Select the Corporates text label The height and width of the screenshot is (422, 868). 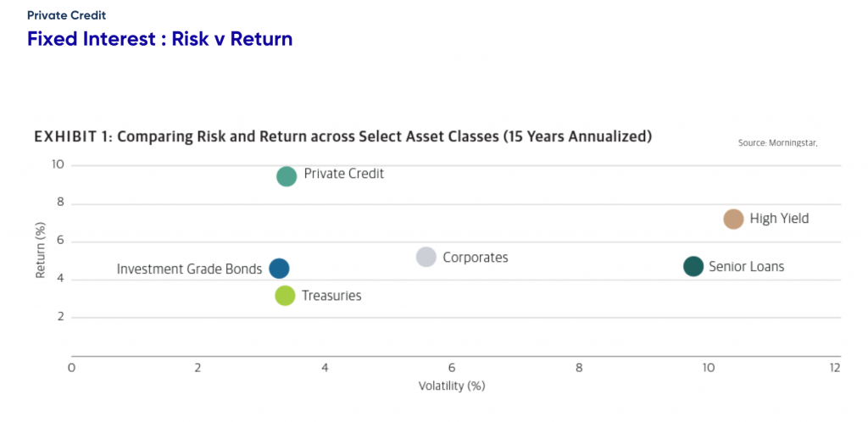(x=476, y=258)
